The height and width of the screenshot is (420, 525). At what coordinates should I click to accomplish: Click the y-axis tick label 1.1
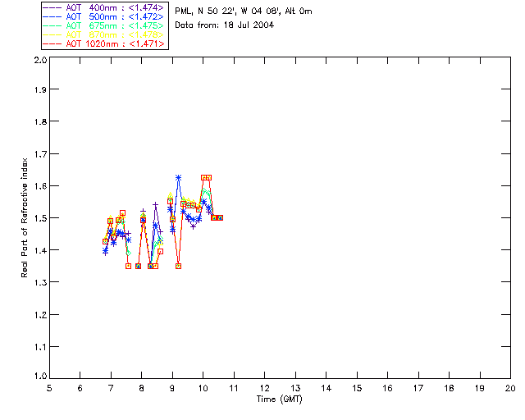tap(40, 347)
